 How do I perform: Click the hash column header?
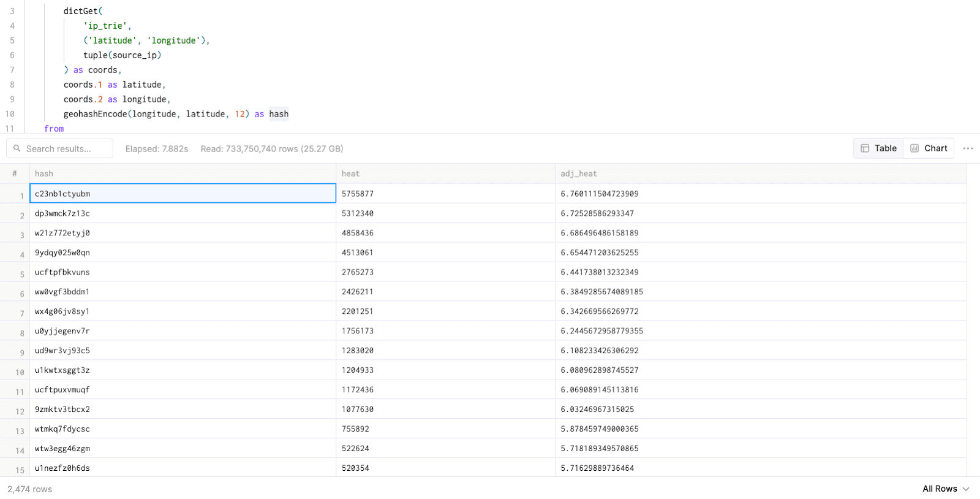click(44, 173)
